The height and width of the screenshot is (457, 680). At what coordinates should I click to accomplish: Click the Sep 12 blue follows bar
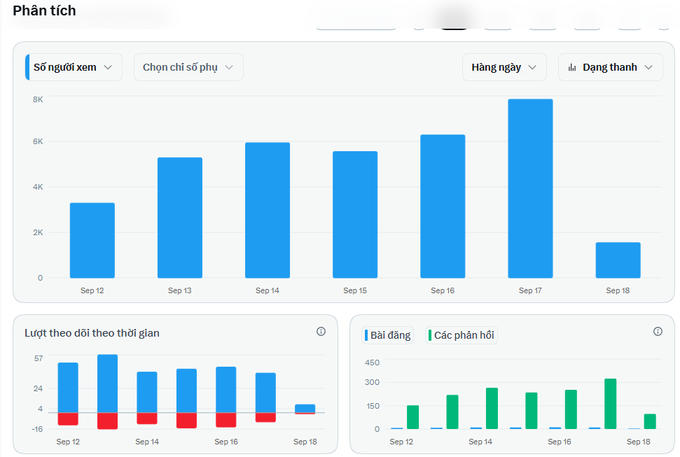[x=68, y=388]
